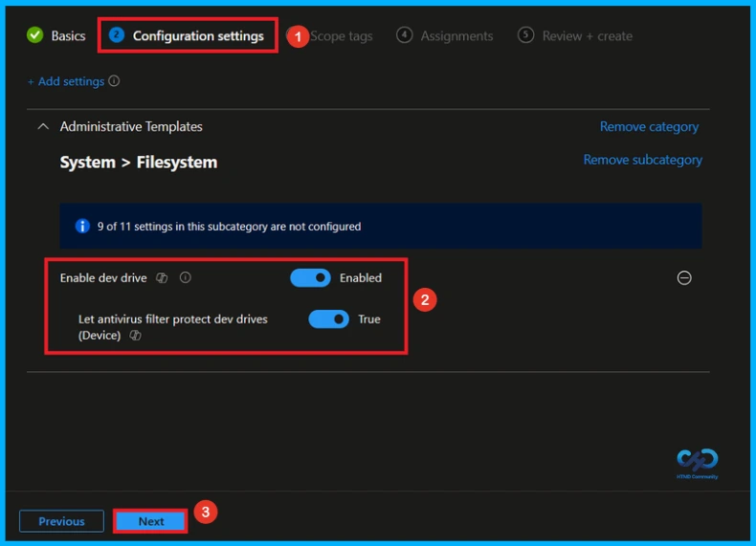Collapse the Administrative Templates category
Viewport: 756px width, 546px height.
click(x=43, y=127)
